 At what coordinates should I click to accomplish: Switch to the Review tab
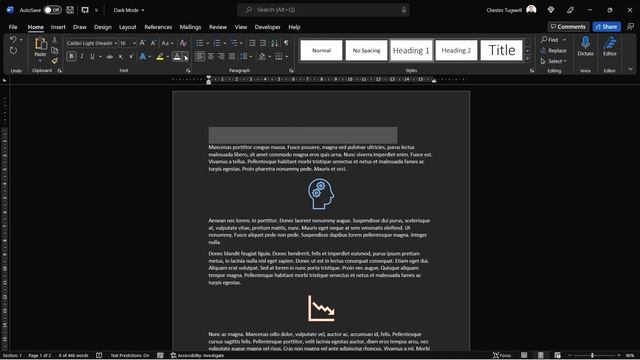coord(218,27)
